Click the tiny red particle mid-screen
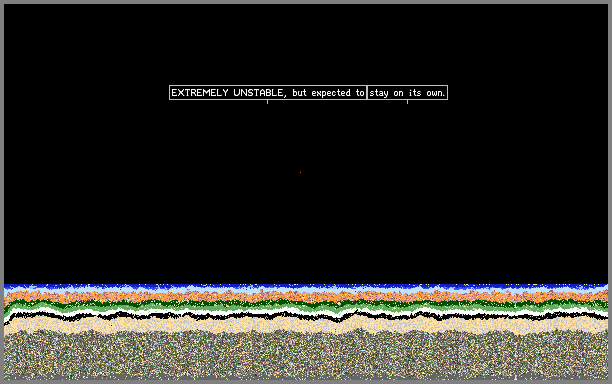Screen dimensions: 612x384 300,172
